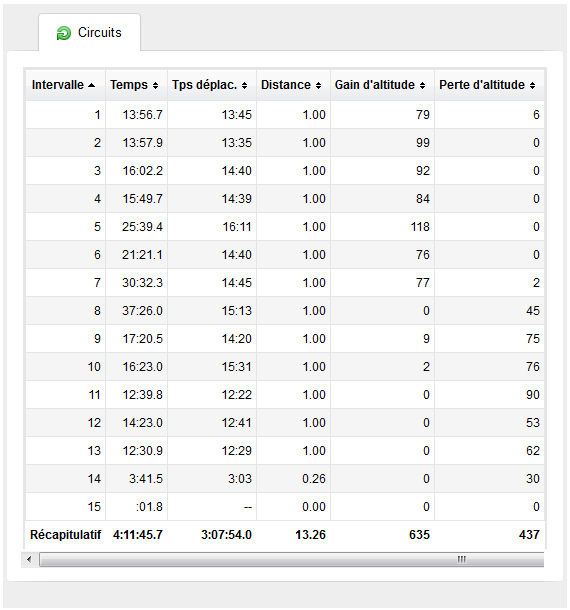The width and height of the screenshot is (570, 610).
Task: Sort by Tps déplac. column arrows
Action: [x=244, y=85]
